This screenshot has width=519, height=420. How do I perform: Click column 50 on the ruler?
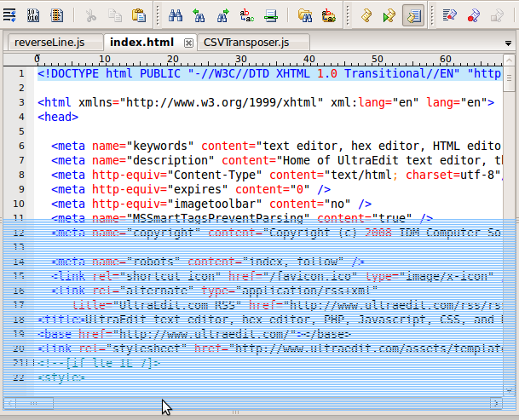tap(377, 59)
